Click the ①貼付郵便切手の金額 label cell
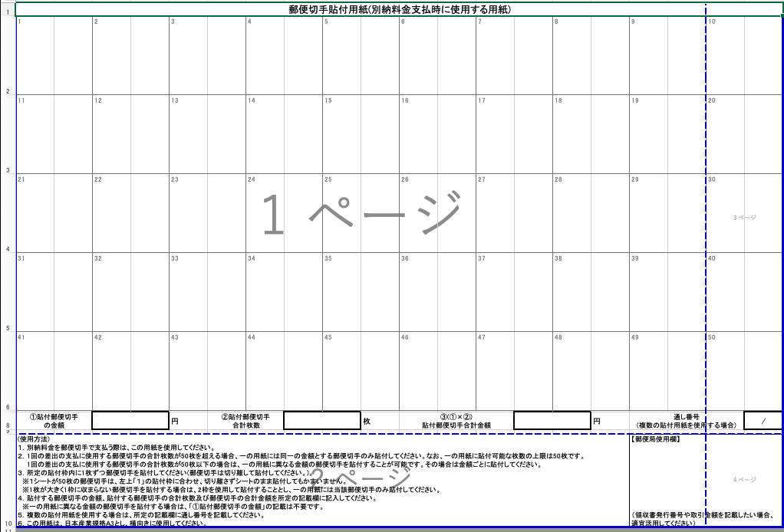The image size is (784, 532). 54,421
